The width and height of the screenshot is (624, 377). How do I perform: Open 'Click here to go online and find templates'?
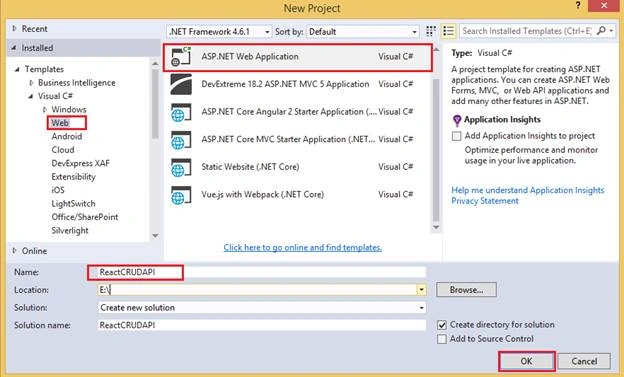pos(302,248)
